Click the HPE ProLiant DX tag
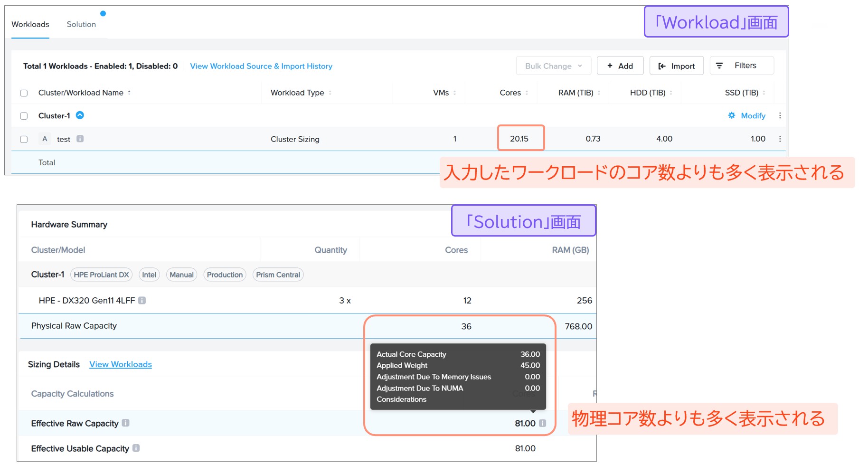This screenshot has height=465, width=868. (x=101, y=275)
